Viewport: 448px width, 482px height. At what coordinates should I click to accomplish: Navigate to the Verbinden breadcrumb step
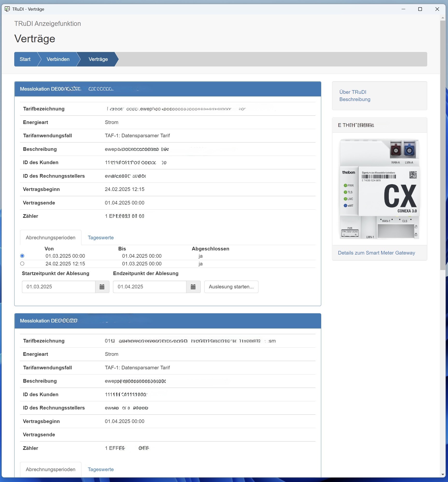pyautogui.click(x=58, y=59)
